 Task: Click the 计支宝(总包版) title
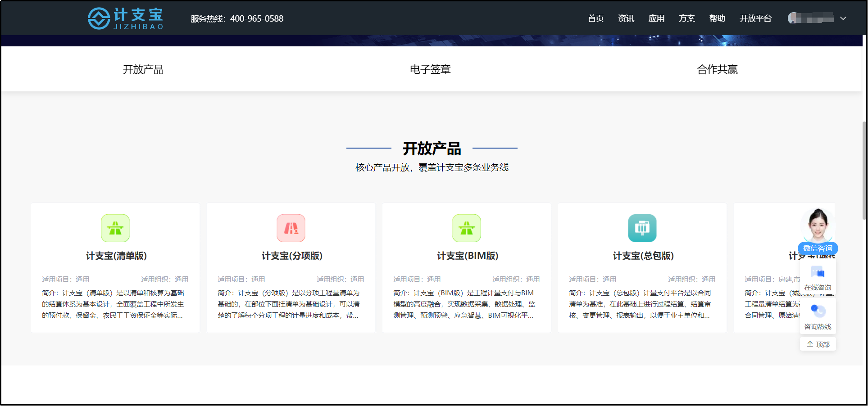[643, 256]
